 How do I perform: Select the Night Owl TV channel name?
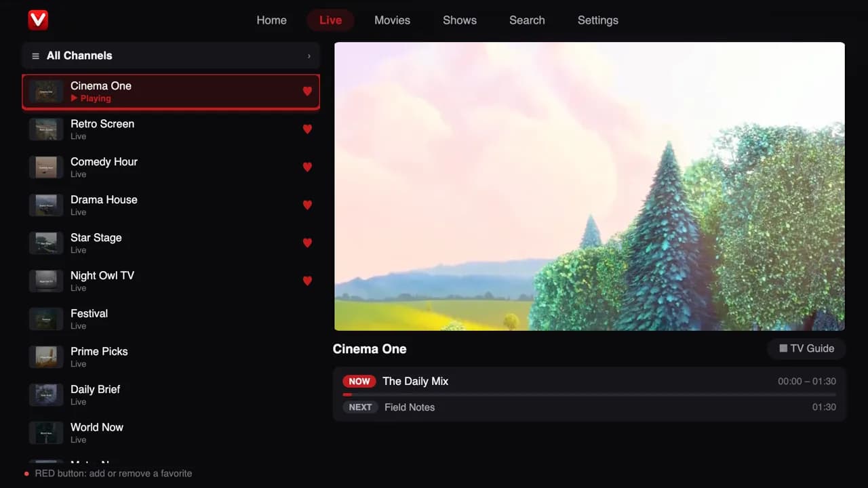(x=102, y=276)
